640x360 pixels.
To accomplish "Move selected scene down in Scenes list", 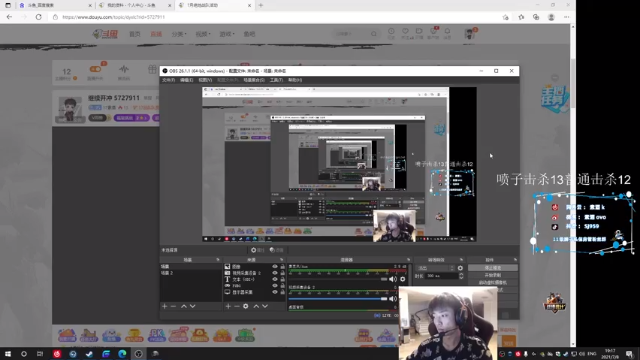I will (x=193, y=306).
